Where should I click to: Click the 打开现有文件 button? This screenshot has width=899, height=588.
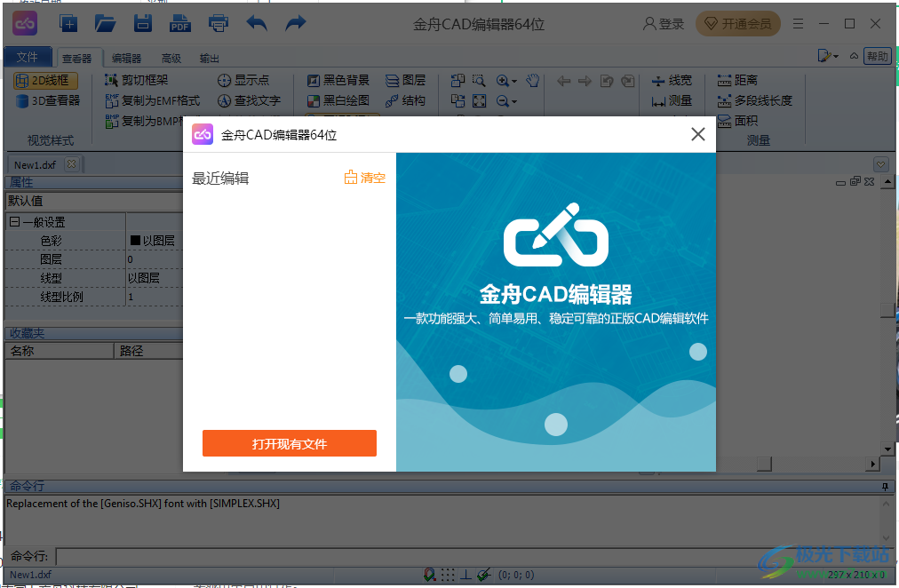click(290, 443)
